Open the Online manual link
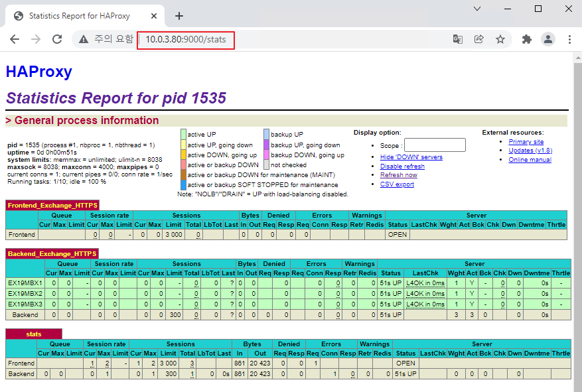The height and width of the screenshot is (392, 582). coord(530,159)
